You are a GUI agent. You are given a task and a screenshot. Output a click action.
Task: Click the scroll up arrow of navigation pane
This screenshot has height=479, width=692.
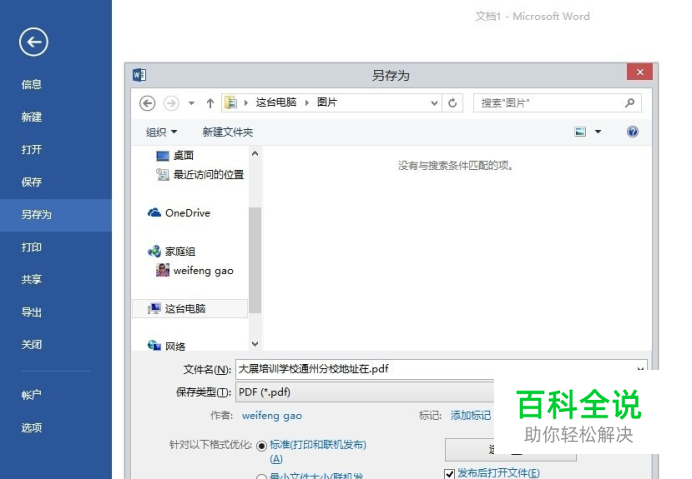tap(255, 154)
